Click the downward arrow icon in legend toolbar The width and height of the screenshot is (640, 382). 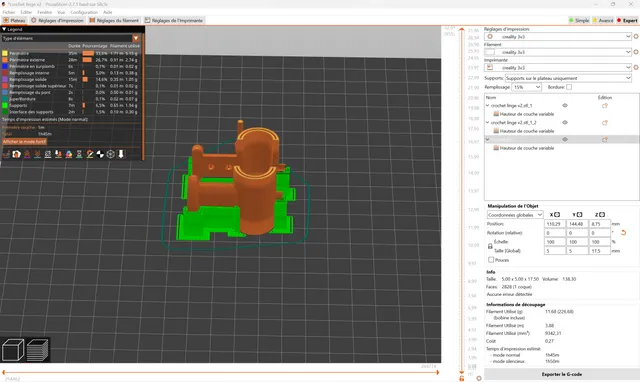tap(121, 154)
